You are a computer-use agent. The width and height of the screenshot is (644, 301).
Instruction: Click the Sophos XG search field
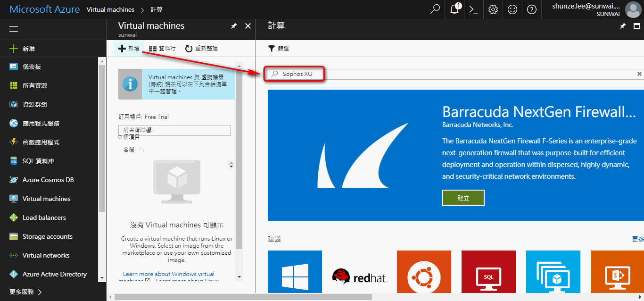pos(455,74)
